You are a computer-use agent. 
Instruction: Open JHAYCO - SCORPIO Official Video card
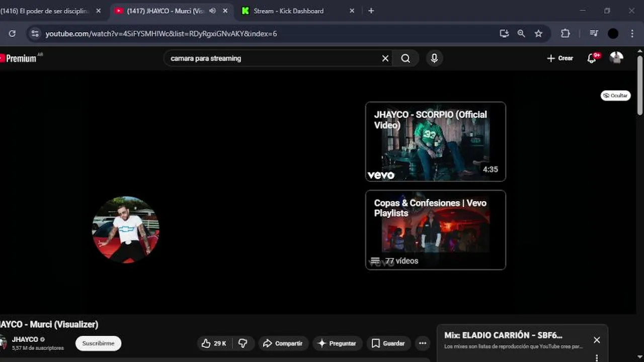(x=436, y=142)
